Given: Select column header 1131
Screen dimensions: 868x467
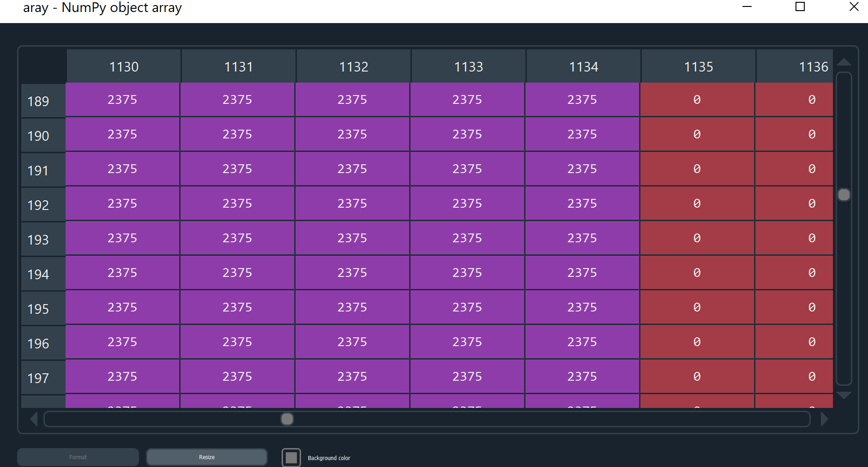Looking at the screenshot, I should pyautogui.click(x=239, y=66).
